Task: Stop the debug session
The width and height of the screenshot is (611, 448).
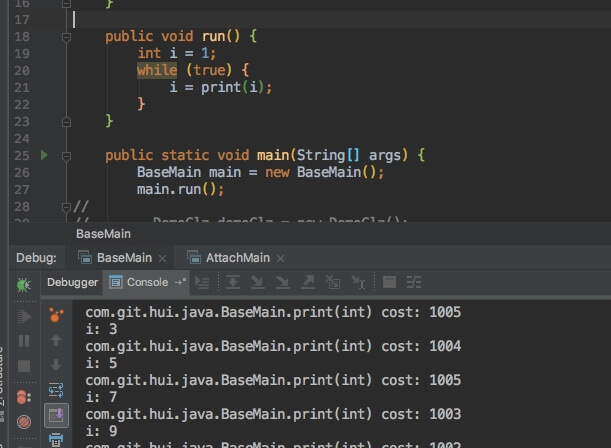Action: point(24,366)
